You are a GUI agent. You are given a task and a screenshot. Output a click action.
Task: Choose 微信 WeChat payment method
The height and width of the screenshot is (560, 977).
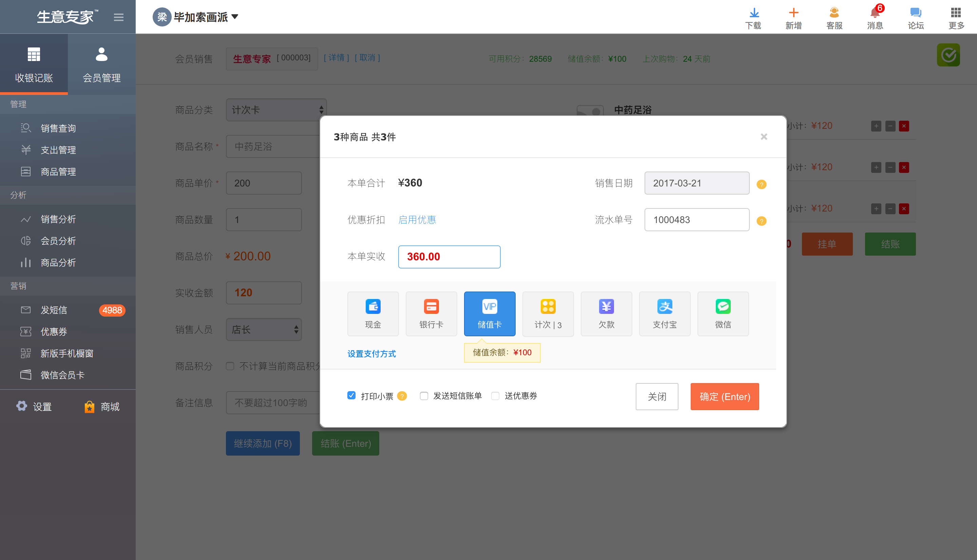(723, 313)
